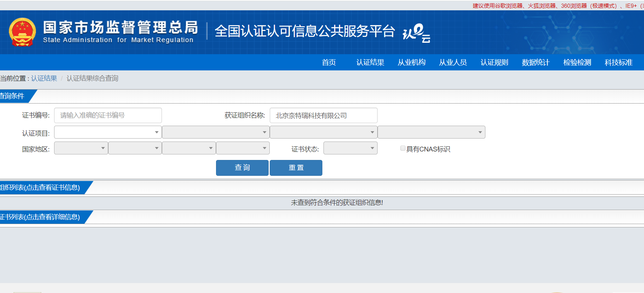This screenshot has height=293, width=644.
Task: Open the 认证结果 navigation menu
Action: click(370, 62)
